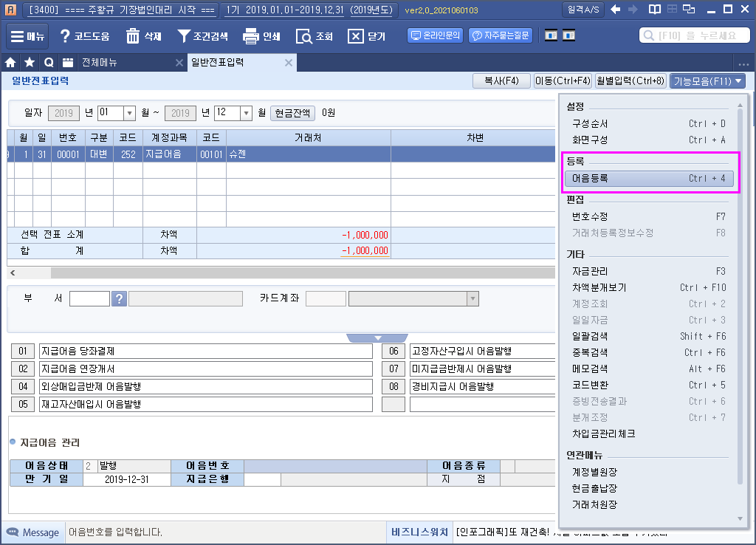Close the 전체메뉴 tab
This screenshot has width=756, height=545.
(179, 63)
